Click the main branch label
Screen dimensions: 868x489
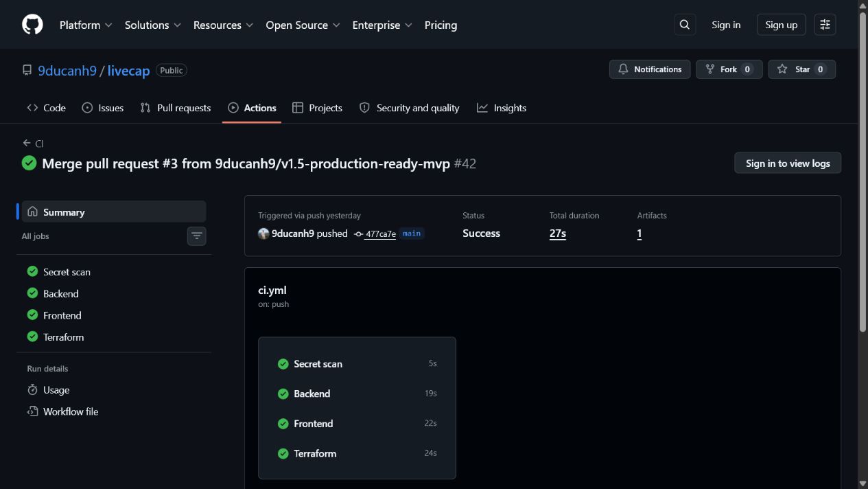coord(412,234)
